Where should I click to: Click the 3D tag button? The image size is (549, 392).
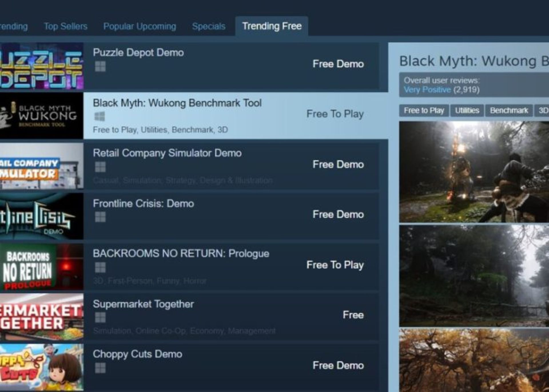pos(542,111)
